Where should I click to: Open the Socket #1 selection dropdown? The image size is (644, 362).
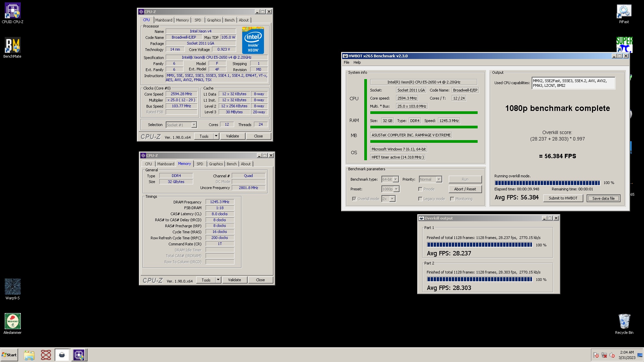[x=181, y=125]
